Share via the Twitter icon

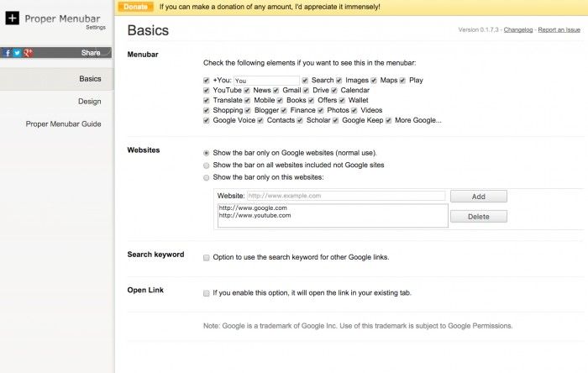point(17,53)
